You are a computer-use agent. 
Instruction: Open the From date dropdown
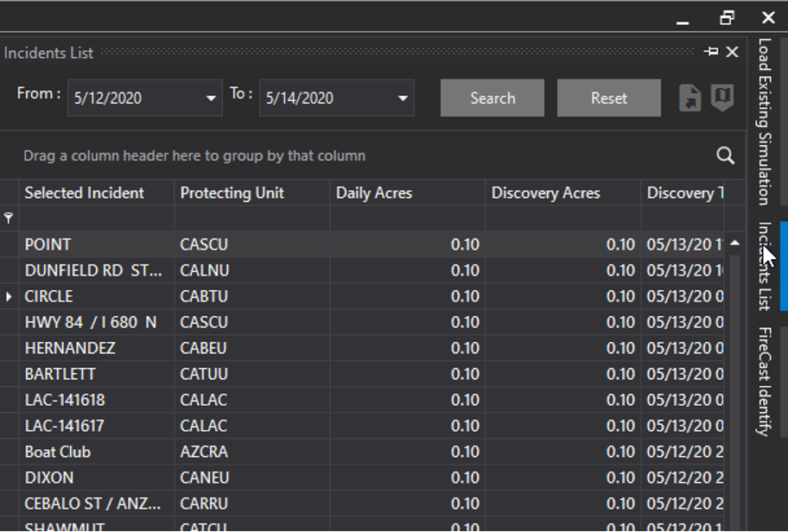coord(212,98)
